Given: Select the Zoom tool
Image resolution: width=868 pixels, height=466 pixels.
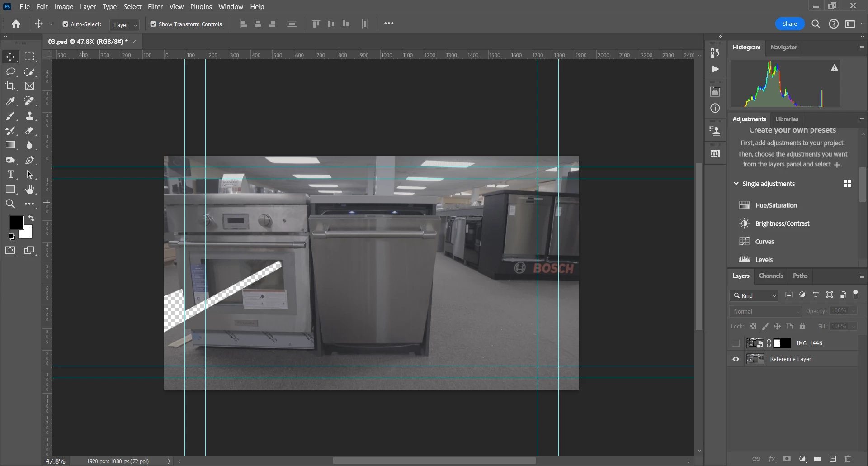Looking at the screenshot, I should [x=10, y=204].
